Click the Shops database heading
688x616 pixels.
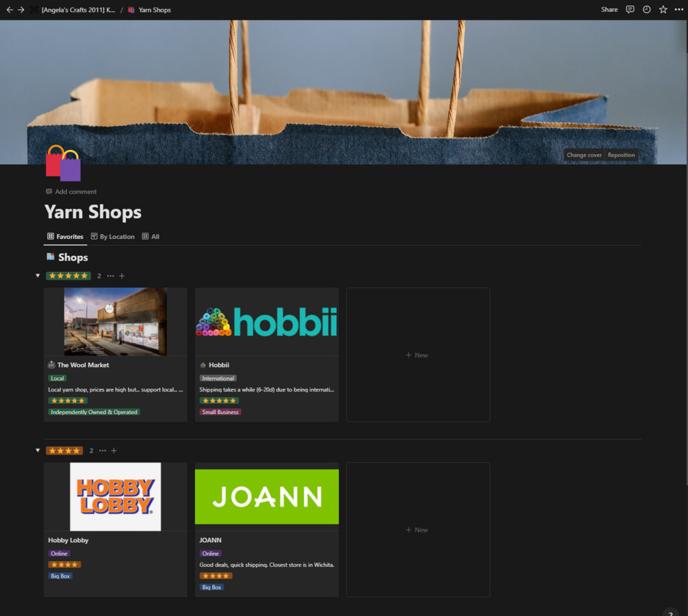pos(73,257)
